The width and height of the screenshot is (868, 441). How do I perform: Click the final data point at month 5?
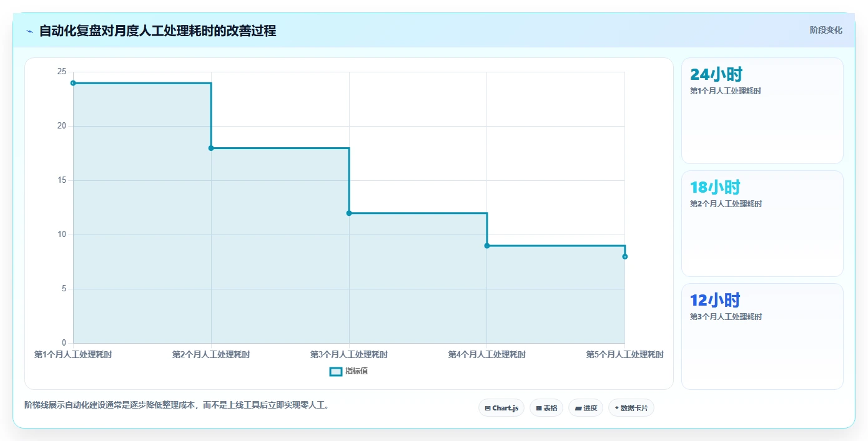pos(624,256)
